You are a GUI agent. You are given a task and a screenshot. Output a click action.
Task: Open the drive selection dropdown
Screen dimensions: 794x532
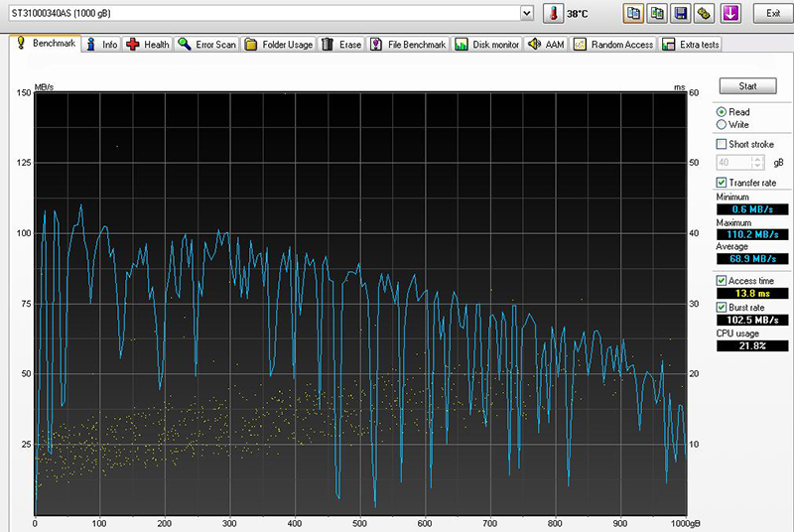click(x=527, y=13)
